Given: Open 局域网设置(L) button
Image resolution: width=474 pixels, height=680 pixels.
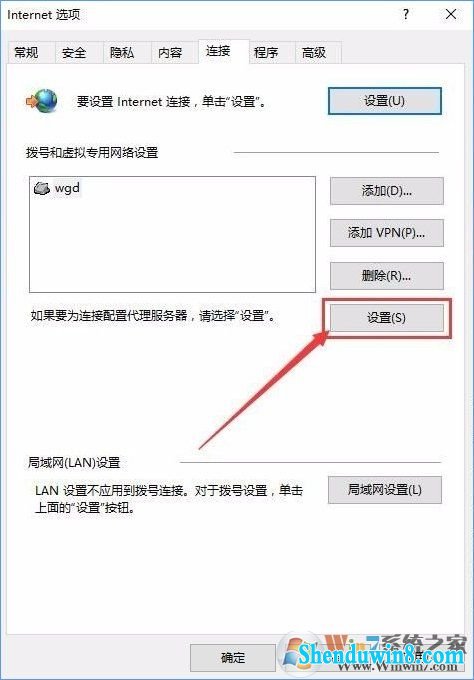Looking at the screenshot, I should coord(385,490).
